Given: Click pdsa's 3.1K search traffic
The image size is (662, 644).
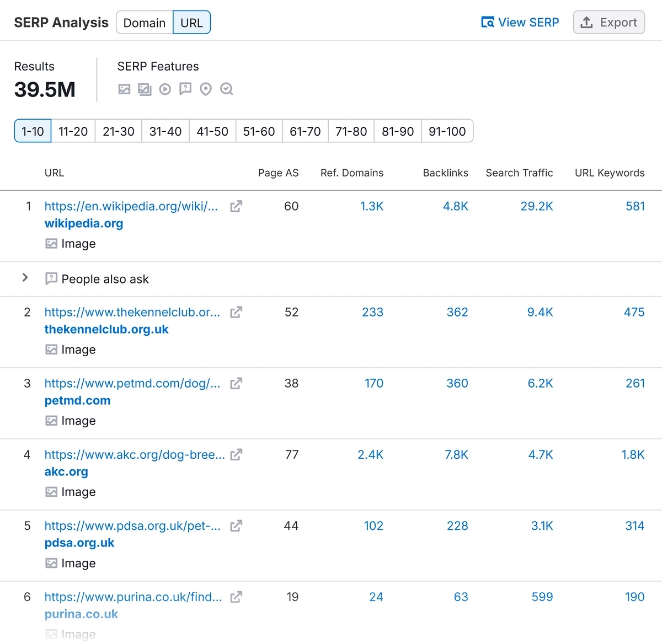Looking at the screenshot, I should [x=542, y=525].
